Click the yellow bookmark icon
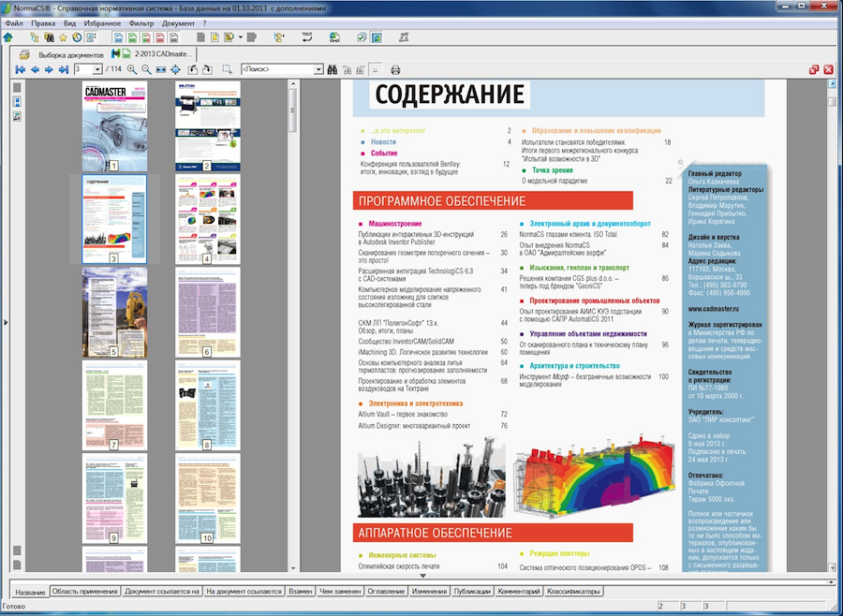This screenshot has width=843, height=616. (229, 37)
